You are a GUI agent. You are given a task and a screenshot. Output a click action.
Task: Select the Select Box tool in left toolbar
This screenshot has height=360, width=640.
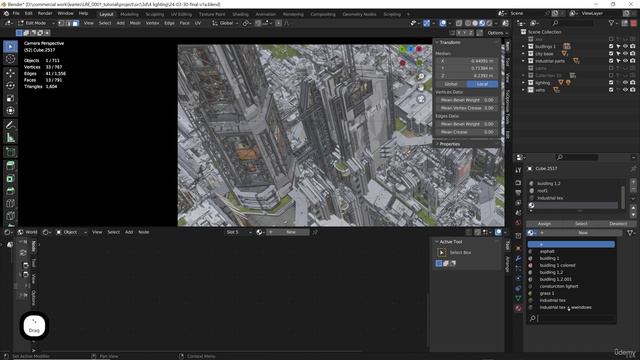pos(10,47)
